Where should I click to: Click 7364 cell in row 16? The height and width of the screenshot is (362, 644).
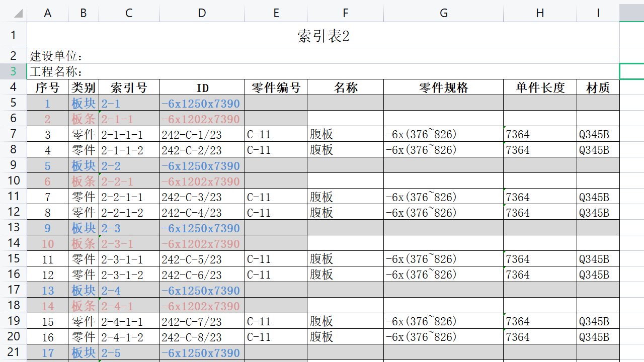pyautogui.click(x=540, y=275)
